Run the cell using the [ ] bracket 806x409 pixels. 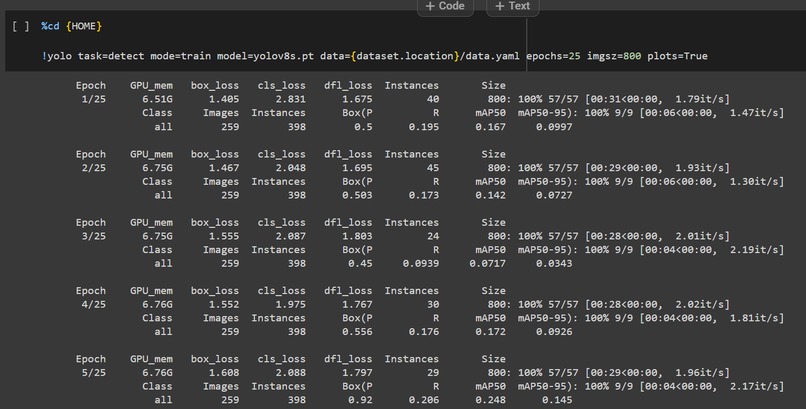point(21,26)
